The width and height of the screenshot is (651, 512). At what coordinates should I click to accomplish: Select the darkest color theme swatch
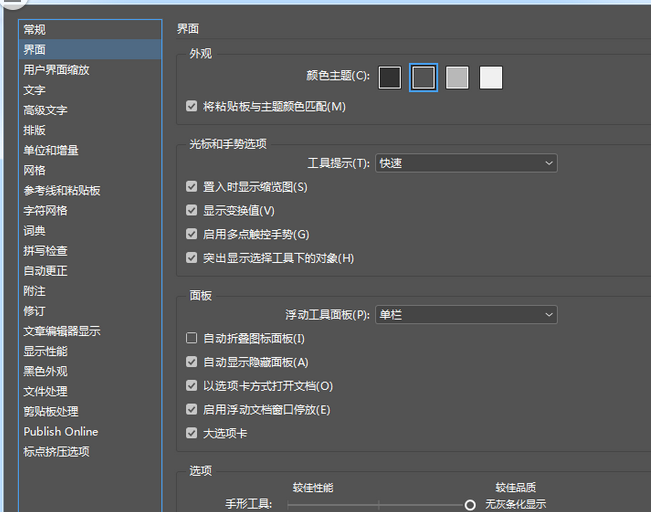(390, 77)
